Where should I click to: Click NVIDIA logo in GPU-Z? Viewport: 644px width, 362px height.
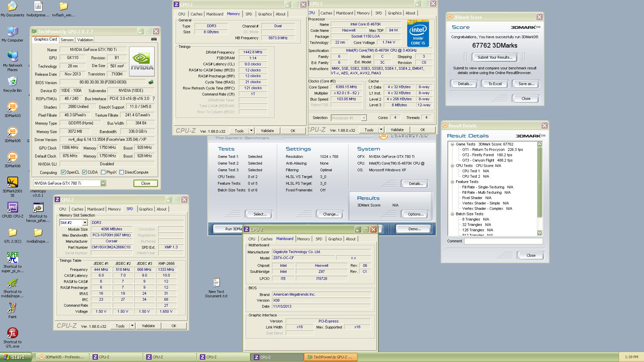142,62
